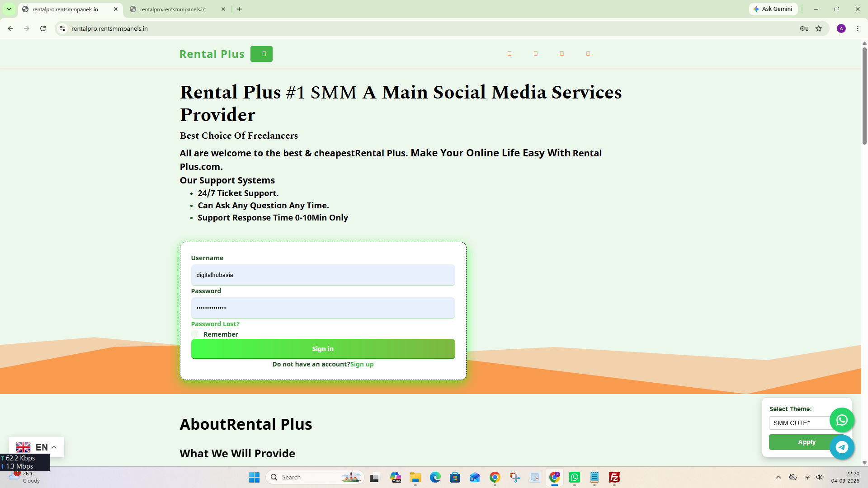Click the Telegram floating chat icon
This screenshot has height=488, width=868.
[x=842, y=447]
